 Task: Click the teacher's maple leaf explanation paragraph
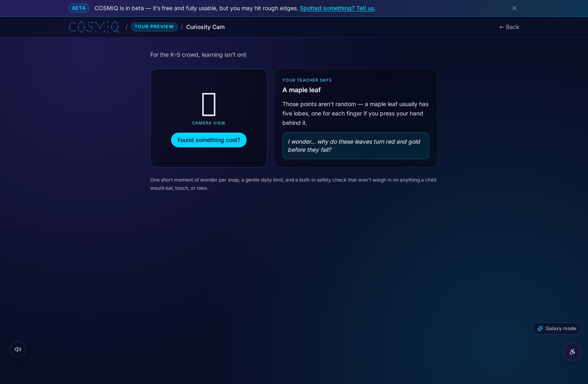pyautogui.click(x=355, y=114)
